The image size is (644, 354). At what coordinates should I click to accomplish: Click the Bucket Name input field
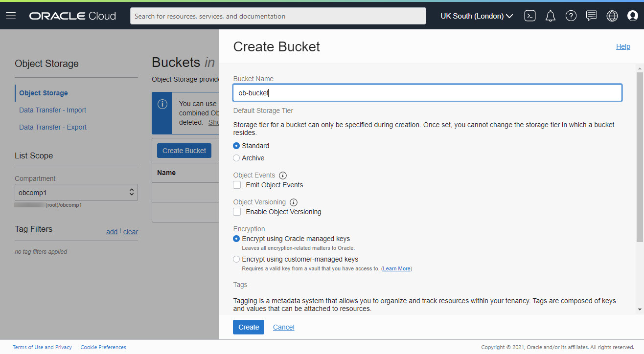[x=427, y=93]
